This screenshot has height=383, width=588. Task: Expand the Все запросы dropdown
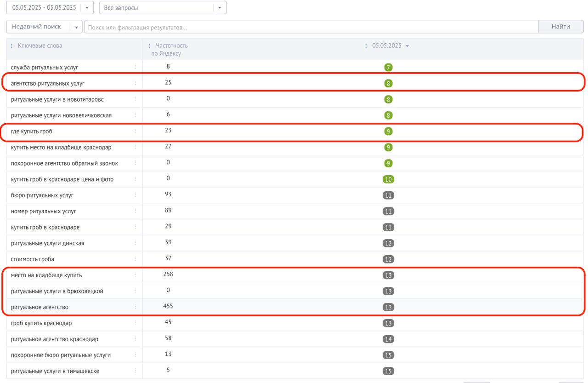coord(220,8)
